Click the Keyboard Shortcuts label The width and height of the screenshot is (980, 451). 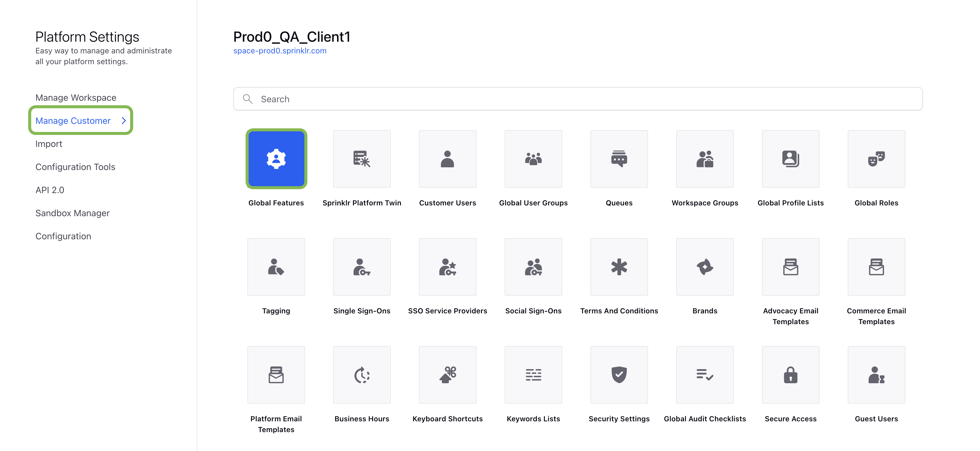447,419
